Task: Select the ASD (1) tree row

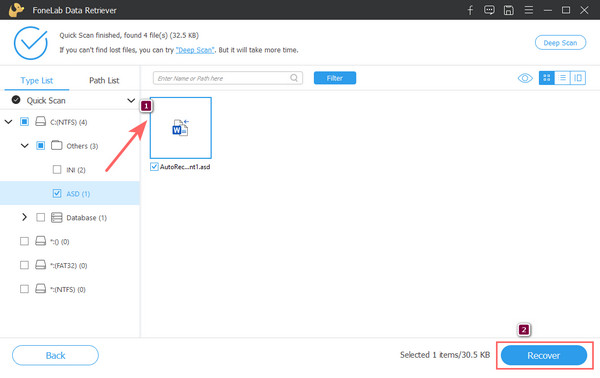Action: (x=70, y=193)
